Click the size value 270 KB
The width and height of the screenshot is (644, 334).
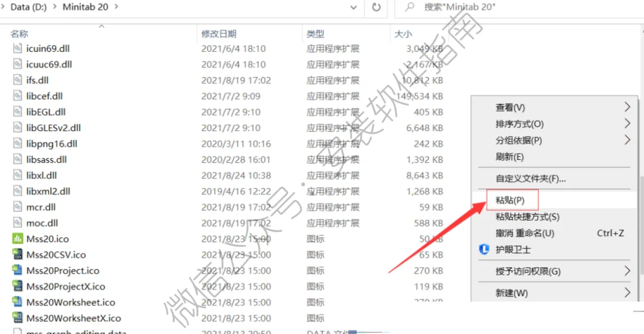click(x=428, y=270)
